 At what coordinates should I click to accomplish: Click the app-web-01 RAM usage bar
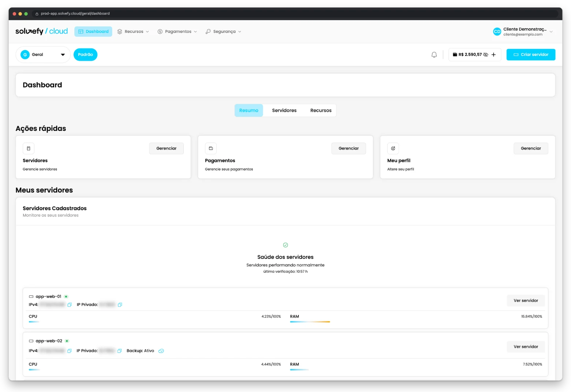coord(310,322)
